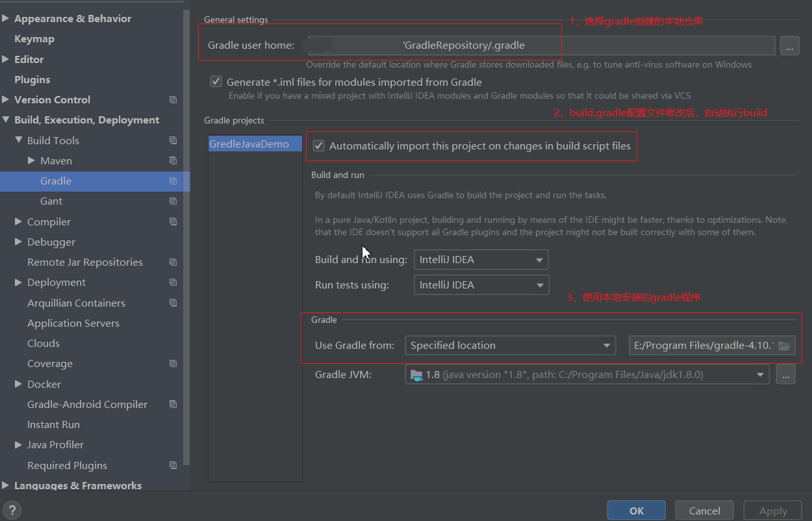Expand the Version Control section

click(6, 100)
